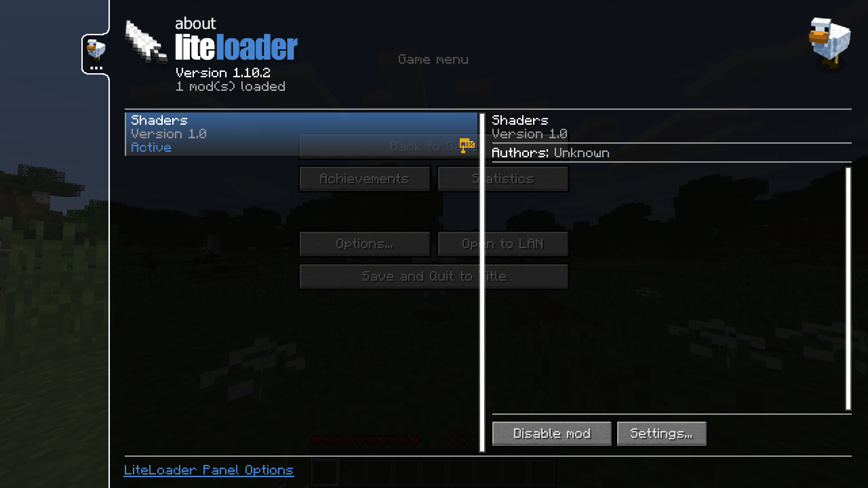This screenshot has height=488, width=868.
Task: Click Open to LAN button
Action: [503, 243]
